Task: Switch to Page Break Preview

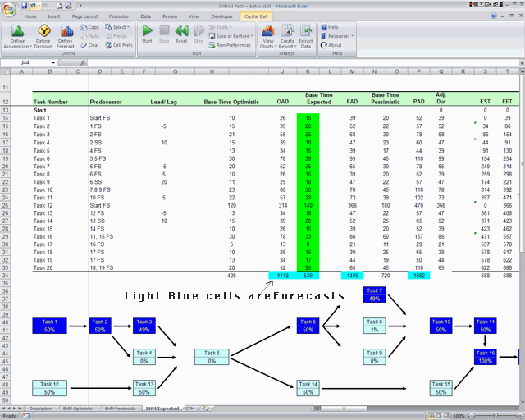Action: [x=446, y=416]
